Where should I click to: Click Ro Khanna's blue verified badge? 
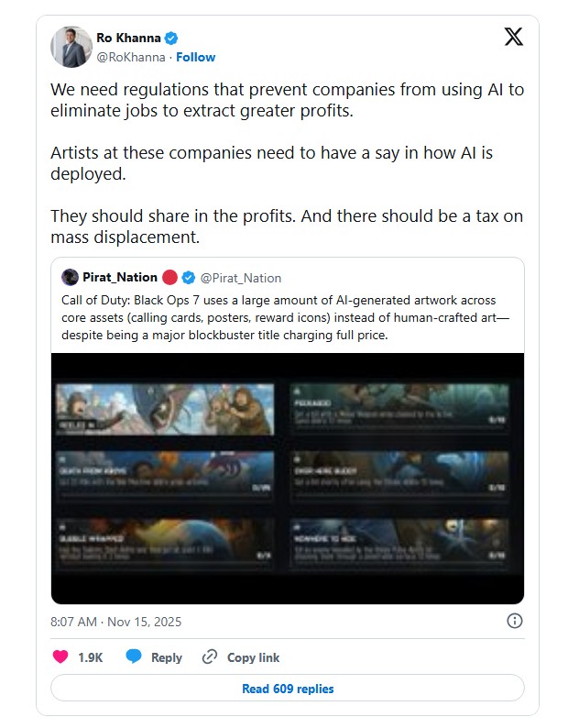[x=171, y=39]
